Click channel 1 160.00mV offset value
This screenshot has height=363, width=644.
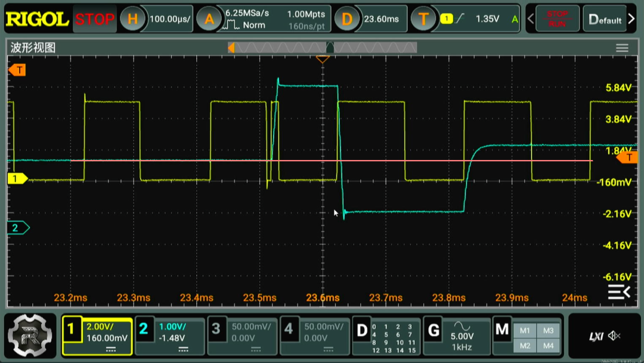(107, 338)
